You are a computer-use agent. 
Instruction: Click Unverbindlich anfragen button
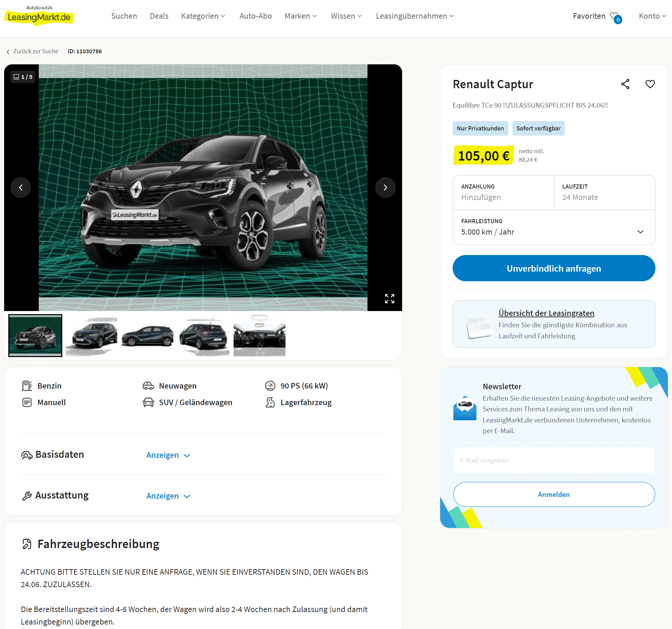point(554,268)
